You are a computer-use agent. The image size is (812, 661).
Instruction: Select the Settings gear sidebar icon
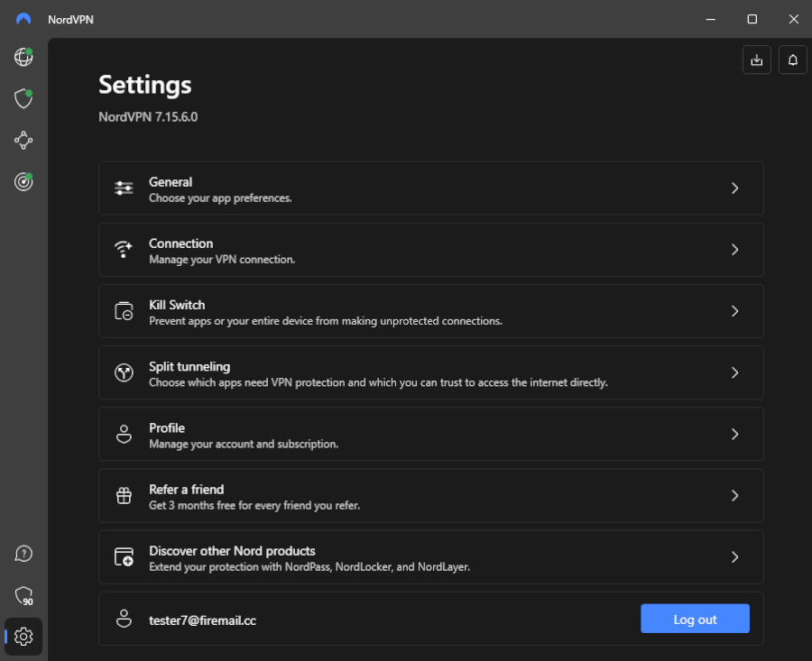pos(23,636)
